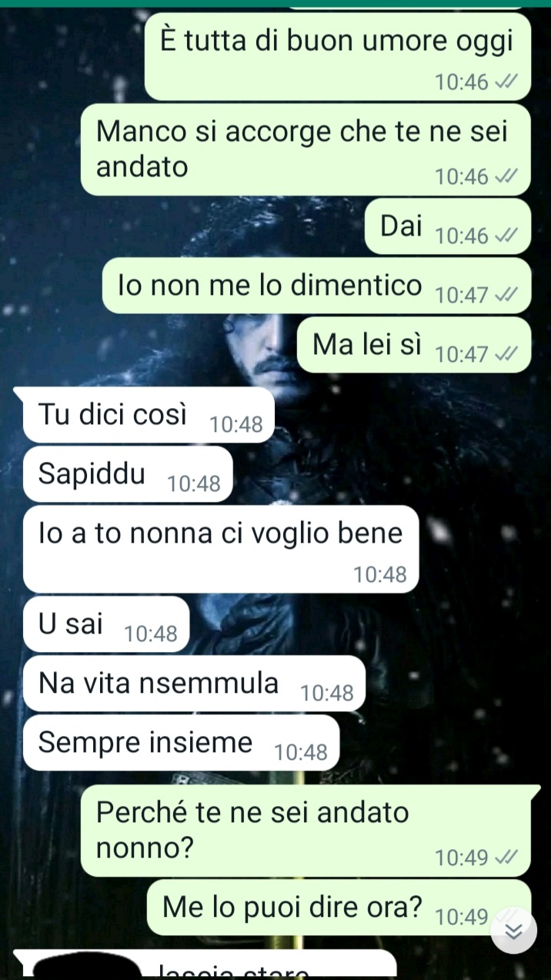551x980 pixels.
Task: Tap the 10:49 timestamp under "nonno?"
Action: tap(462, 858)
